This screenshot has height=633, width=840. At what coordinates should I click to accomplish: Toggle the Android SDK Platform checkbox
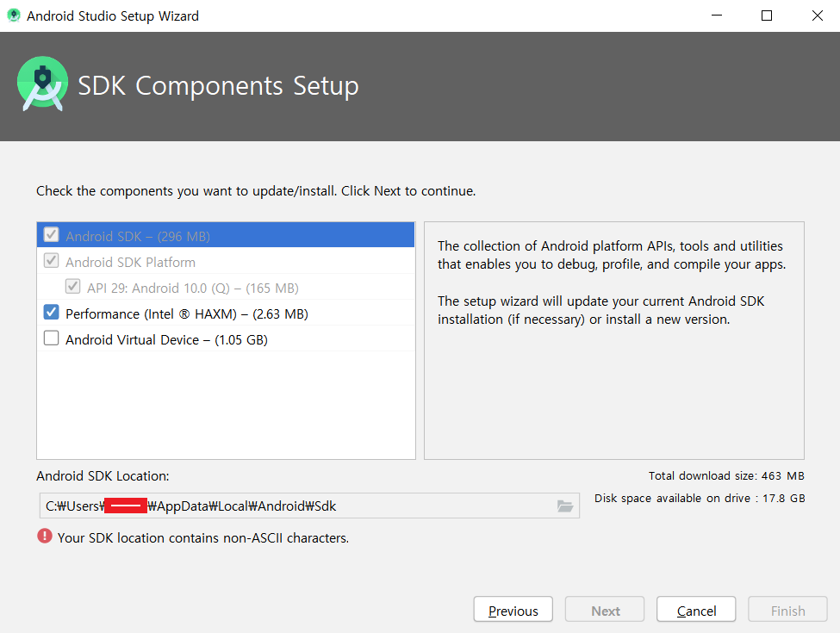pyautogui.click(x=52, y=261)
